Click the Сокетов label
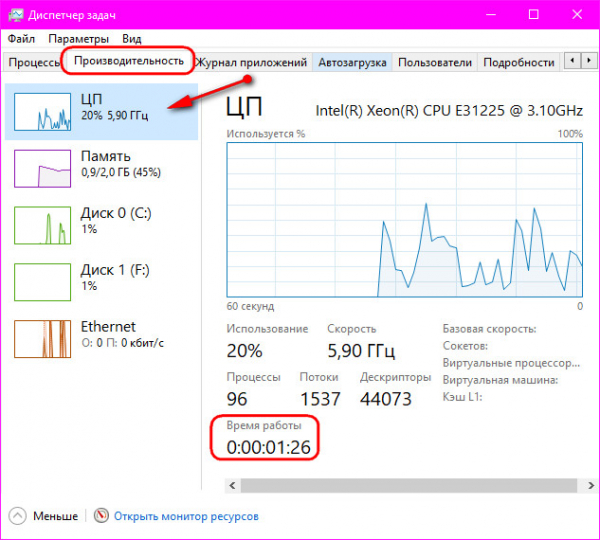The image size is (600, 540). (x=465, y=346)
